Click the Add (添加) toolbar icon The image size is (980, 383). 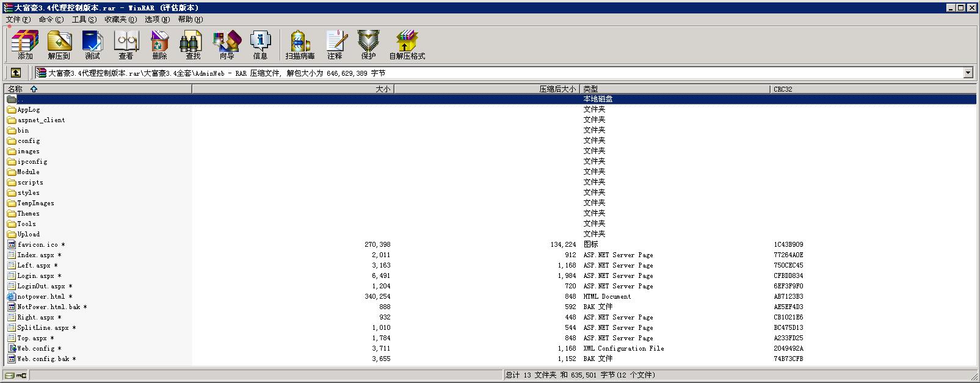click(x=25, y=45)
